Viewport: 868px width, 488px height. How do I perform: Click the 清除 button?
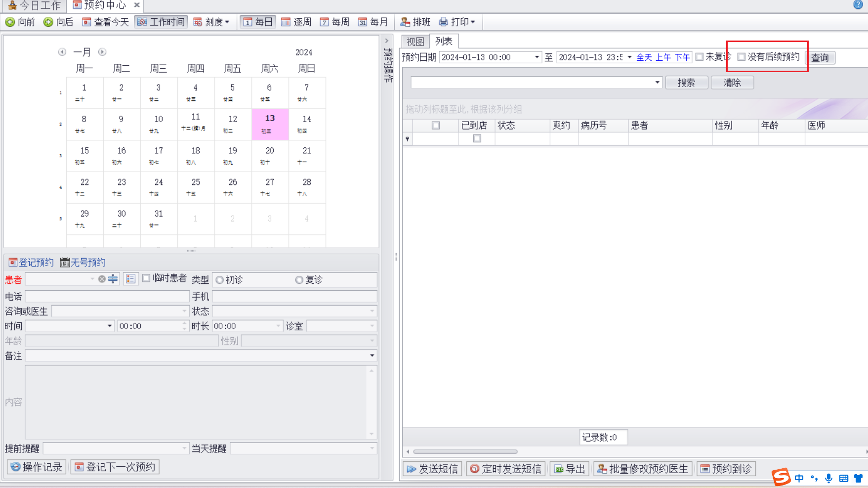tap(732, 83)
